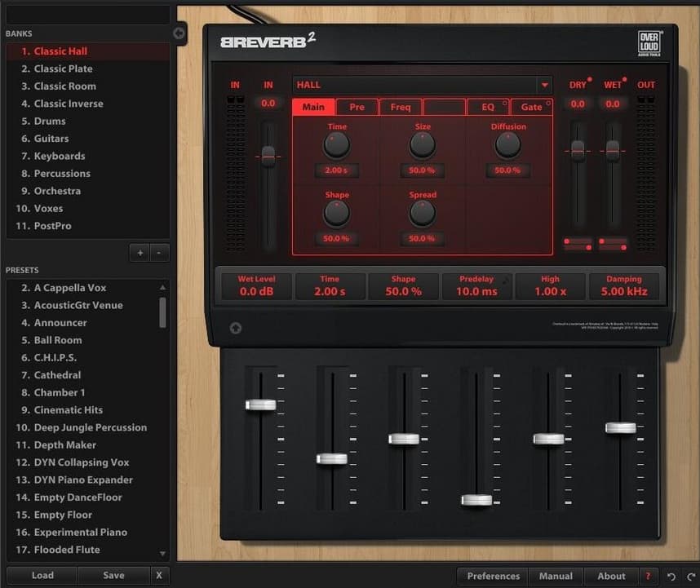Open the HALL algorithm dropdown arrow
The width and height of the screenshot is (700, 588).
click(545, 85)
